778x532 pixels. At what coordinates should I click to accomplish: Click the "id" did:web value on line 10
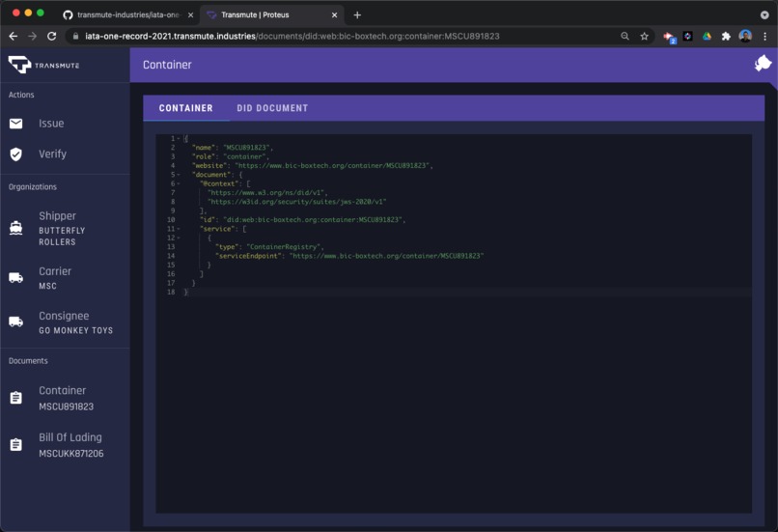point(313,220)
